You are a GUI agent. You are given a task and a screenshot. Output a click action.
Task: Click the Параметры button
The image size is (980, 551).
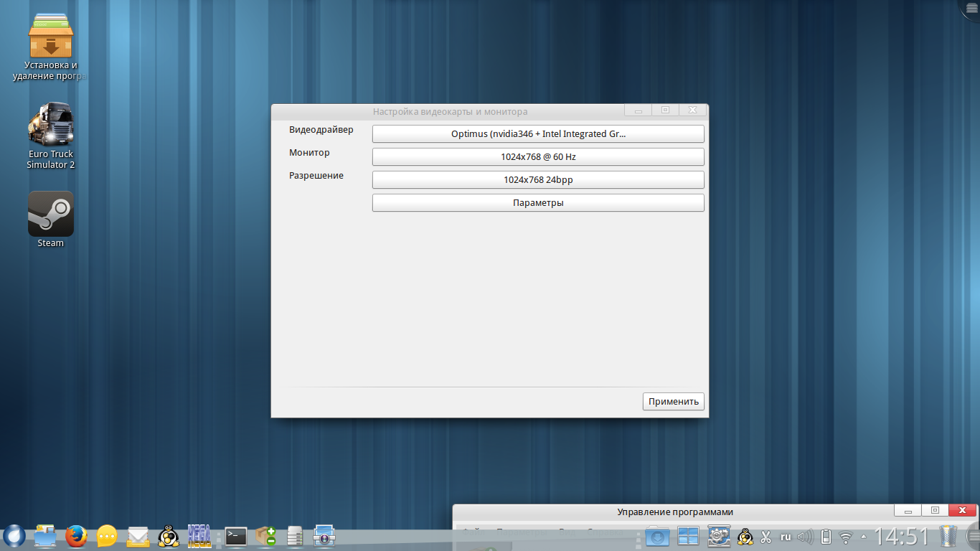[538, 203]
